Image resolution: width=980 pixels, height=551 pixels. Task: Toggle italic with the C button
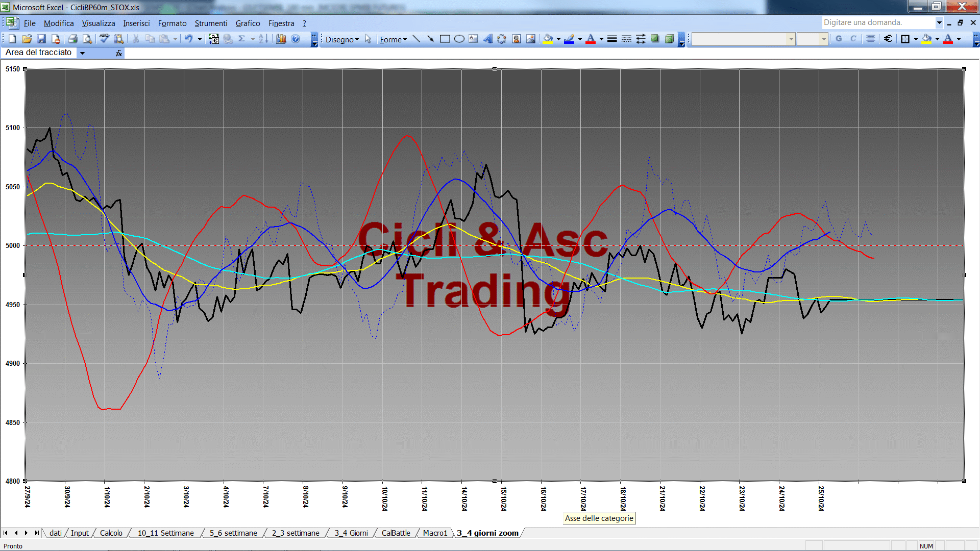(x=853, y=39)
